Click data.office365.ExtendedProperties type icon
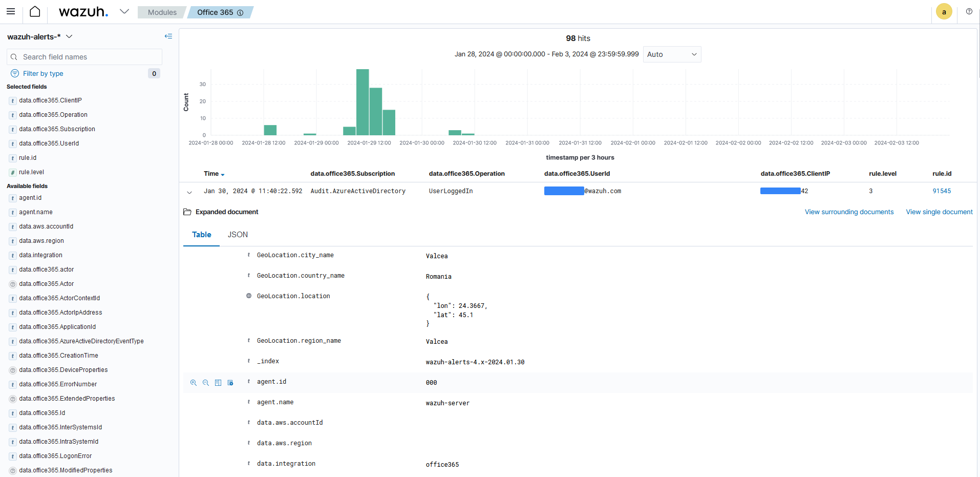Screen dimensions: 980x477 point(13,399)
